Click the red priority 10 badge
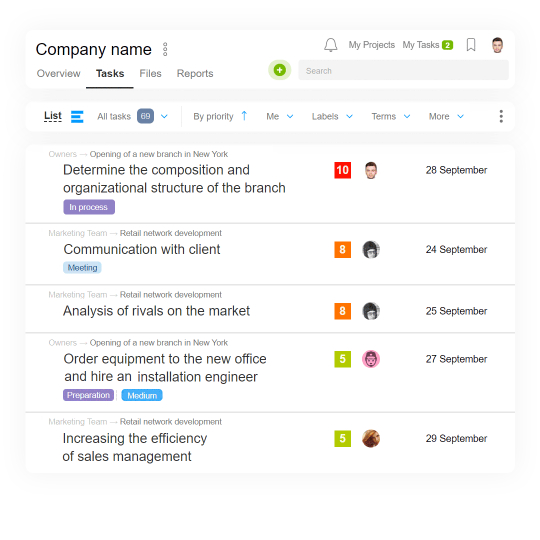 (x=342, y=170)
